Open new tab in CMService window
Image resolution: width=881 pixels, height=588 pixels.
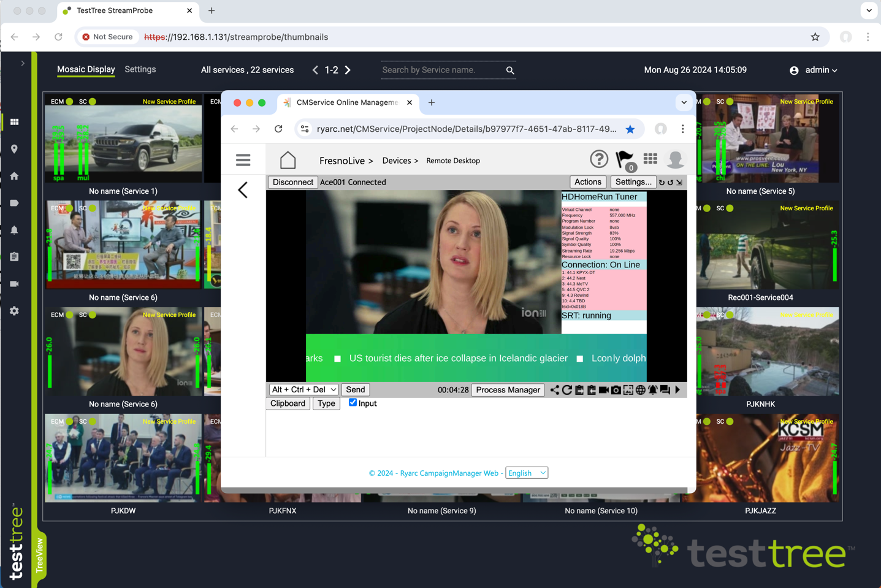click(x=432, y=102)
